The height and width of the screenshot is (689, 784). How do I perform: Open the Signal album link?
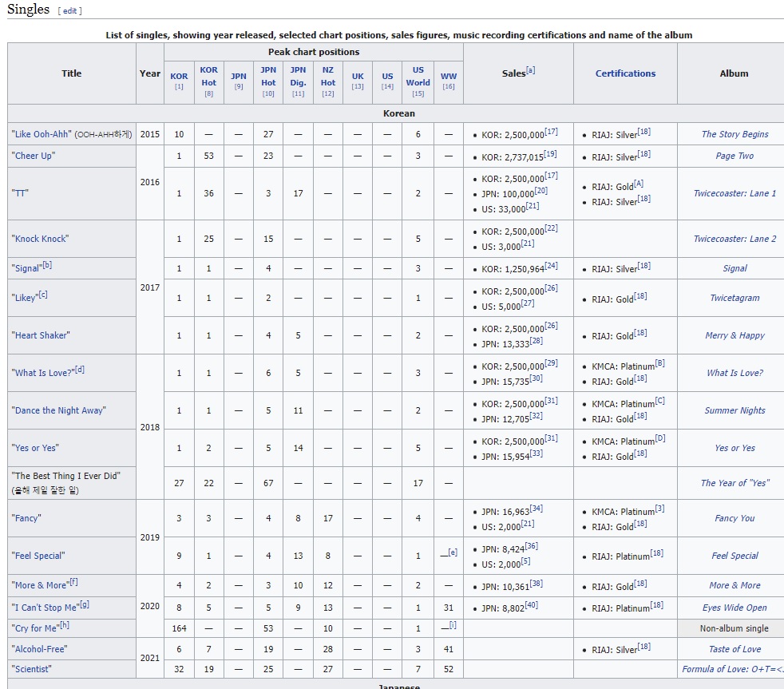735,268
